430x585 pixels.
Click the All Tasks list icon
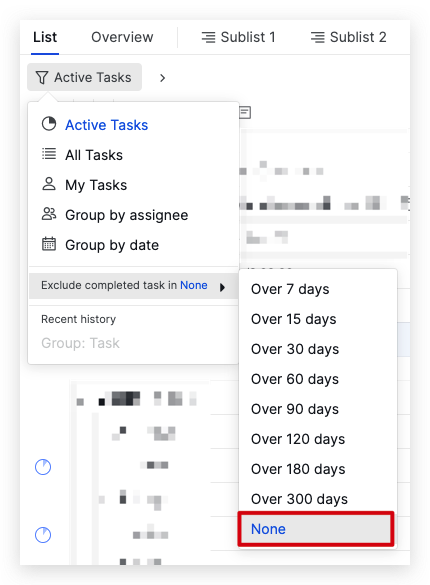coord(49,154)
